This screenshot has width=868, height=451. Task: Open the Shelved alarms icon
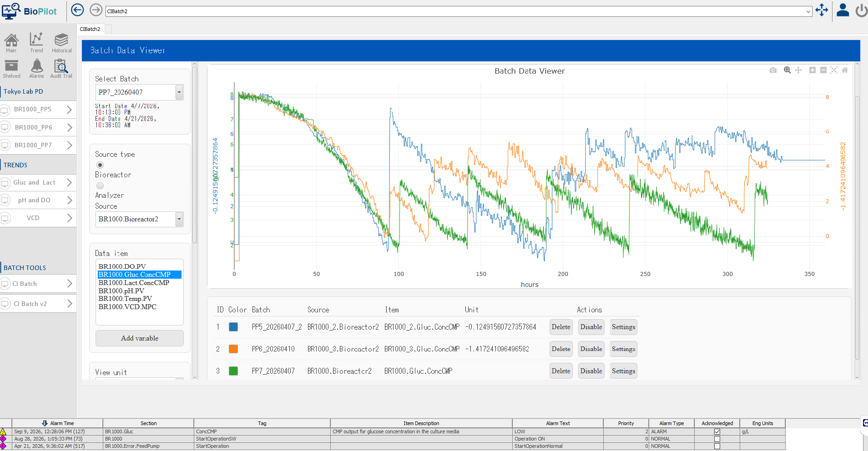tap(11, 69)
